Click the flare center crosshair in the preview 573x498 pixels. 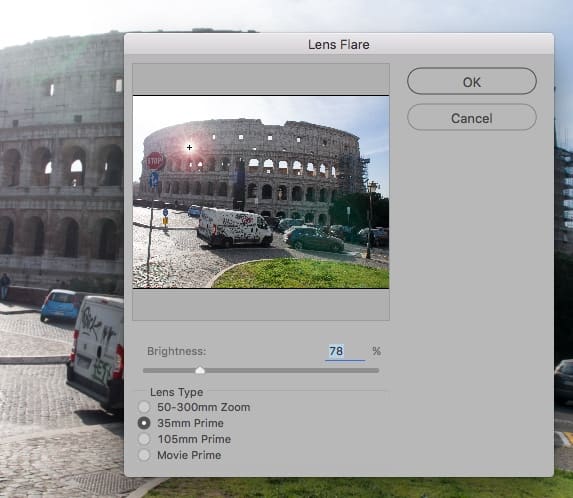coord(189,147)
